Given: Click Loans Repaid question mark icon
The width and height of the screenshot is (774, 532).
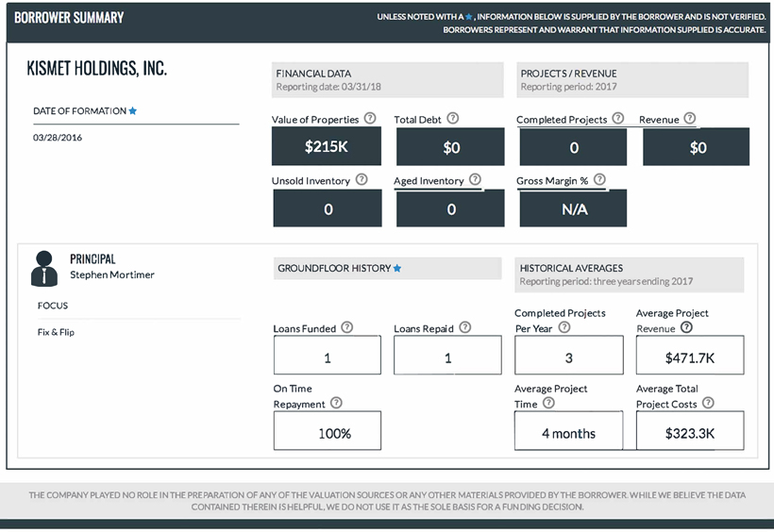Looking at the screenshot, I should click(464, 328).
